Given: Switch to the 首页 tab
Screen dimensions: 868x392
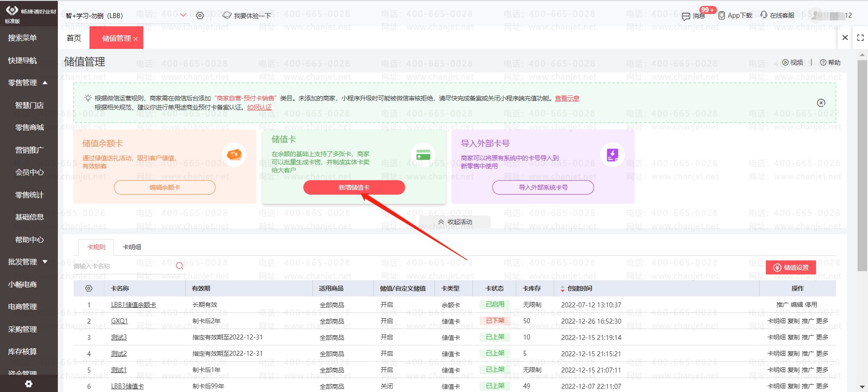Looking at the screenshot, I should click(74, 38).
